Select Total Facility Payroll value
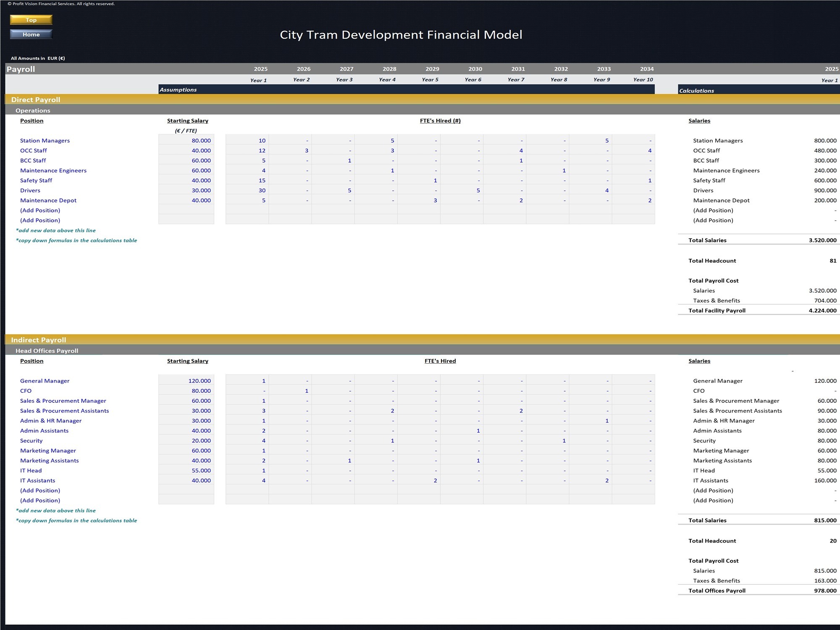The width and height of the screenshot is (840, 630). [822, 310]
